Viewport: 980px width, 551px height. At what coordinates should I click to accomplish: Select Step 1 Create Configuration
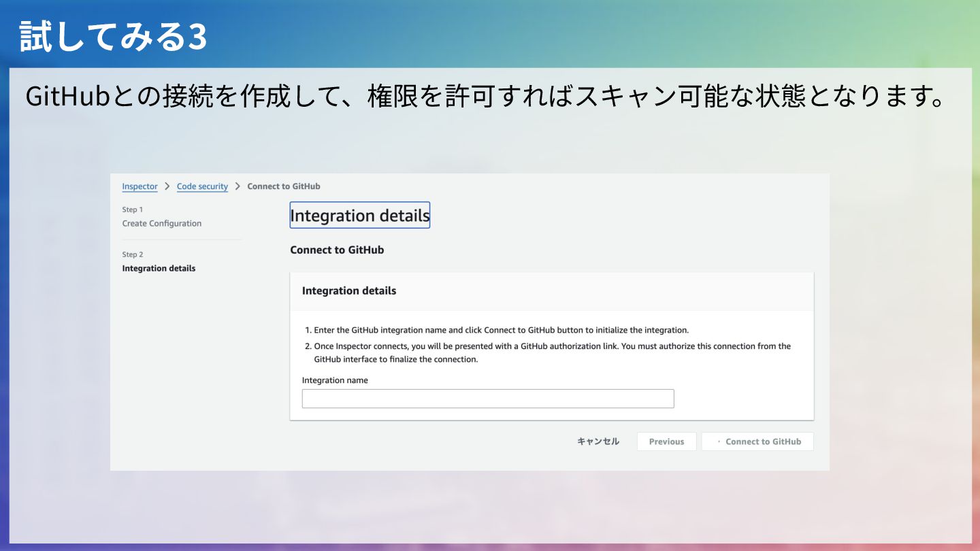pos(162,217)
